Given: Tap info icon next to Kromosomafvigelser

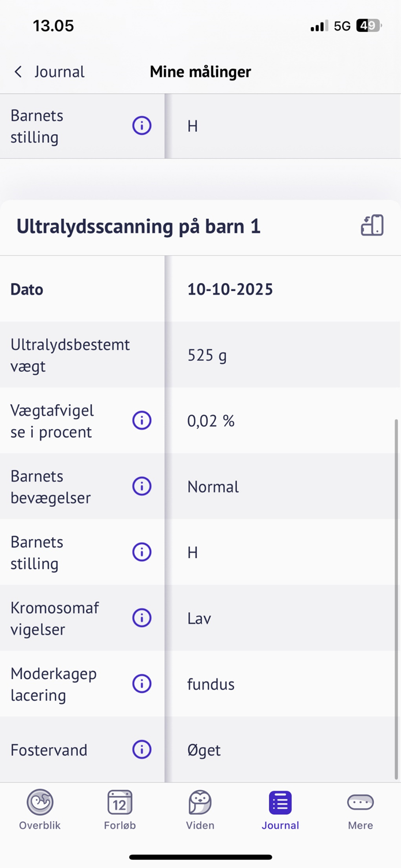Looking at the screenshot, I should [x=142, y=618].
